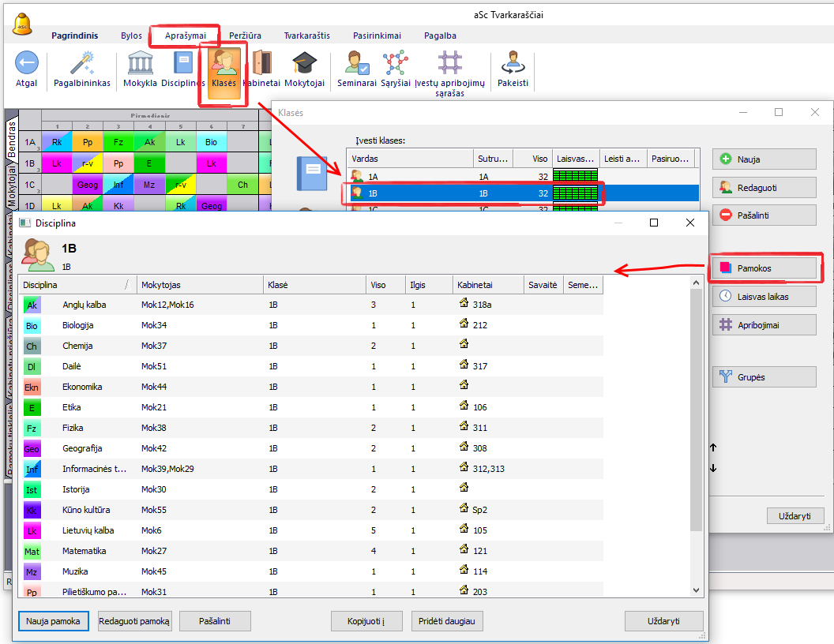
Task: Open the Pagalbininkas wizard tool
Action: tap(82, 65)
